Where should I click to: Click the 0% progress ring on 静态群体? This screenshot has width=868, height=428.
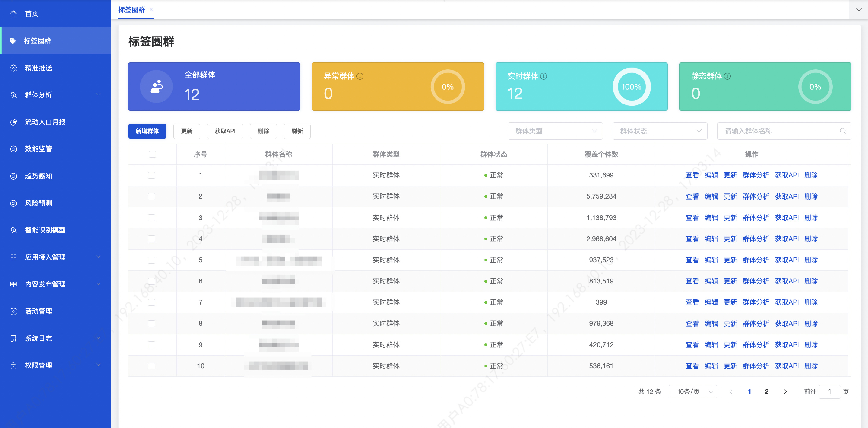click(815, 87)
